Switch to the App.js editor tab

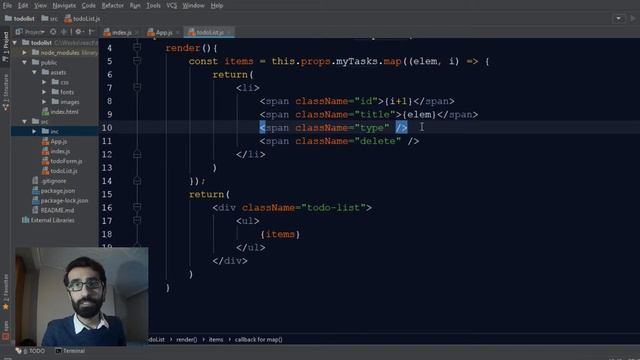pos(164,32)
